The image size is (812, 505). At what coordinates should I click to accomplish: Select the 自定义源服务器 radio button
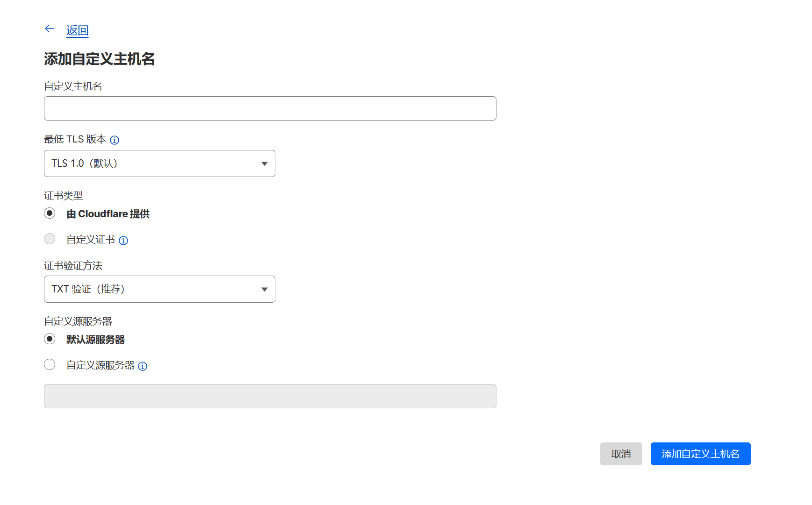click(x=50, y=365)
